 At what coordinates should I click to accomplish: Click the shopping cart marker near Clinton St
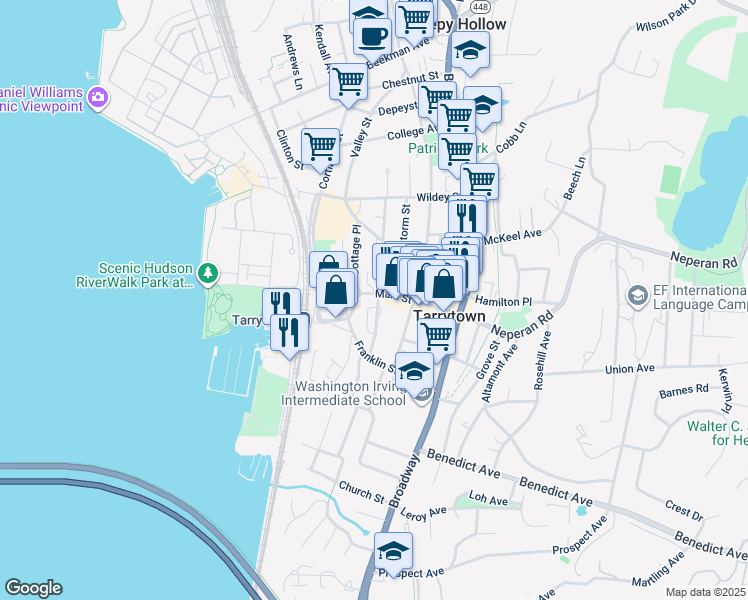(x=321, y=150)
